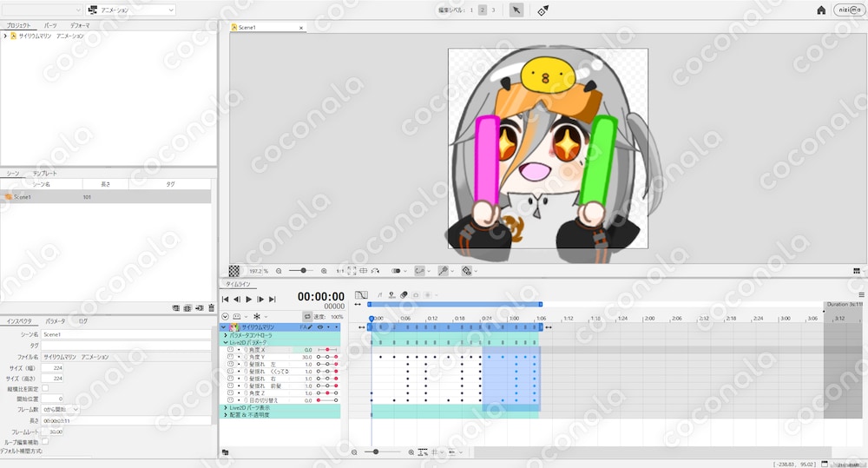Step forward one frame
This screenshot has width=868, height=468.
260,299
